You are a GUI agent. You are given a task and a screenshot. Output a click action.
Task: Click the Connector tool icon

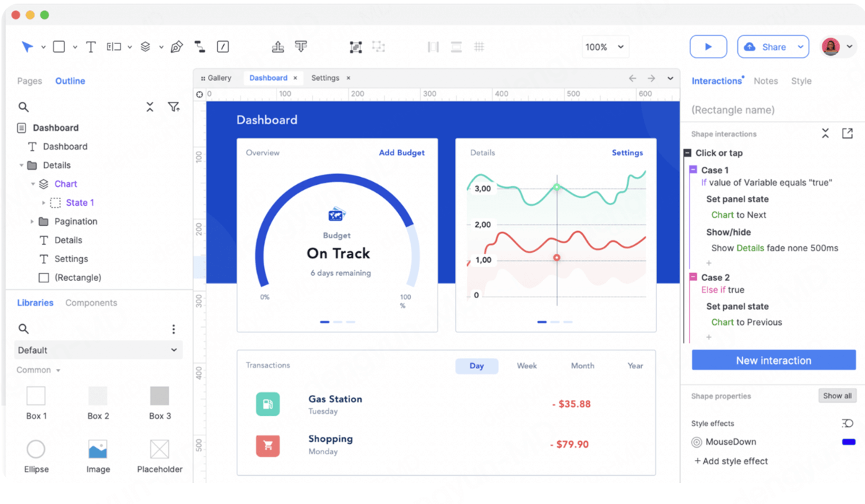coord(200,47)
